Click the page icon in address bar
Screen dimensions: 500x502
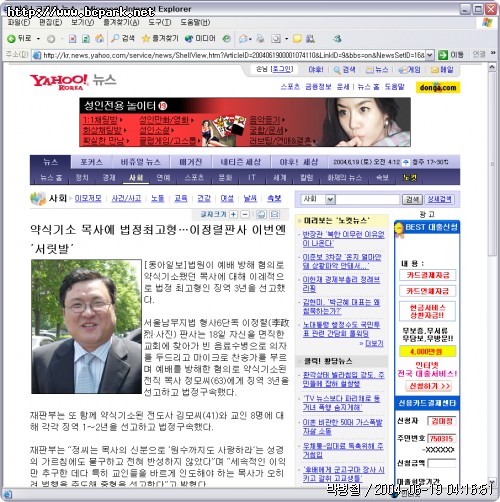point(37,55)
